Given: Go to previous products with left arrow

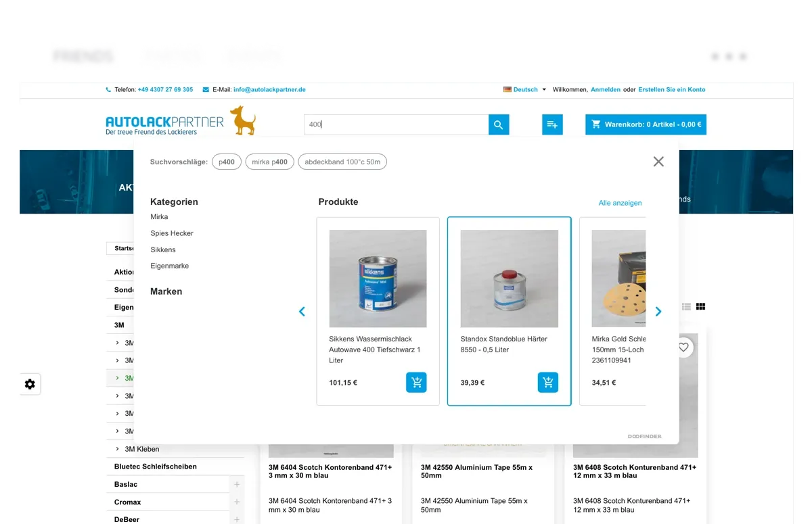Looking at the screenshot, I should coord(302,312).
